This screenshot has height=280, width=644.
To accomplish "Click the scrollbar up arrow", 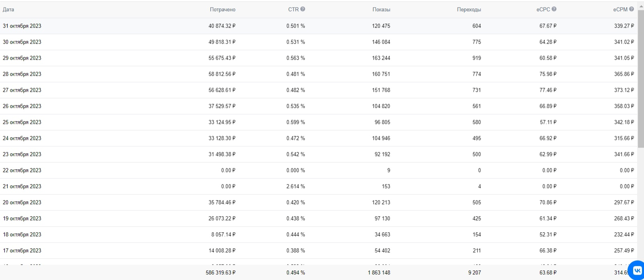I will pos(641,6).
